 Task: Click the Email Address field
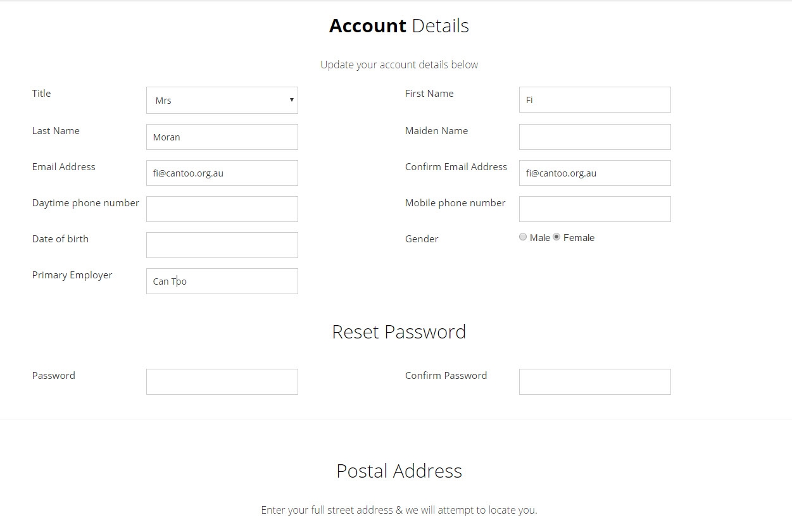click(222, 173)
